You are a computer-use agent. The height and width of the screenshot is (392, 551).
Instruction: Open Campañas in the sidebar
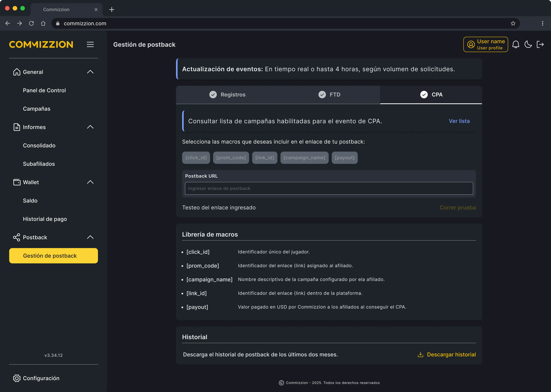point(37,109)
